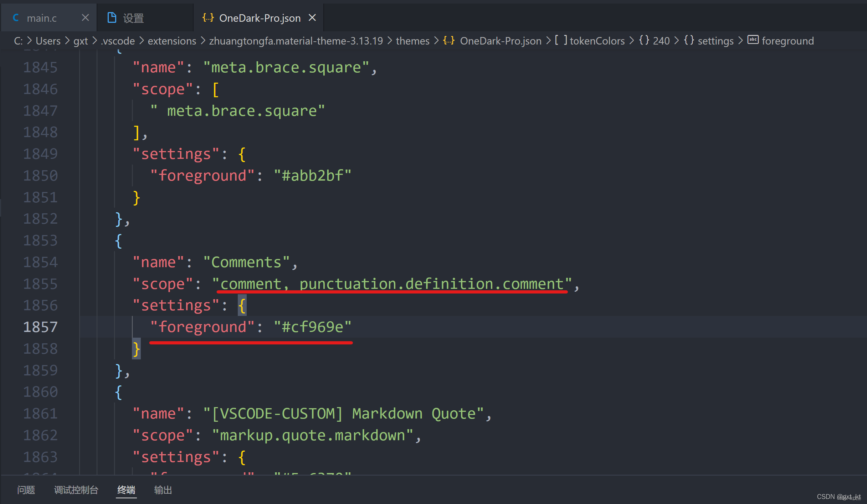Expand the themes breadcrumb chevron
The image size is (867, 504).
[x=436, y=41]
